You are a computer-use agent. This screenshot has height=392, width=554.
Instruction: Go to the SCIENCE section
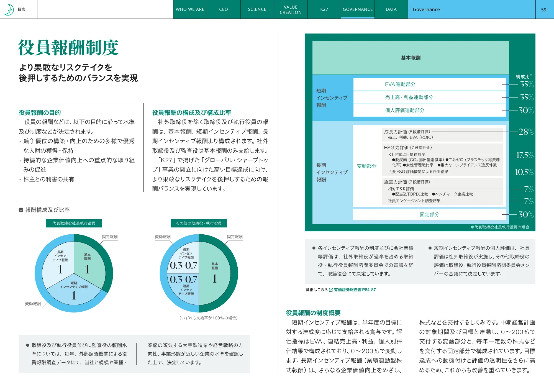pyautogui.click(x=257, y=9)
